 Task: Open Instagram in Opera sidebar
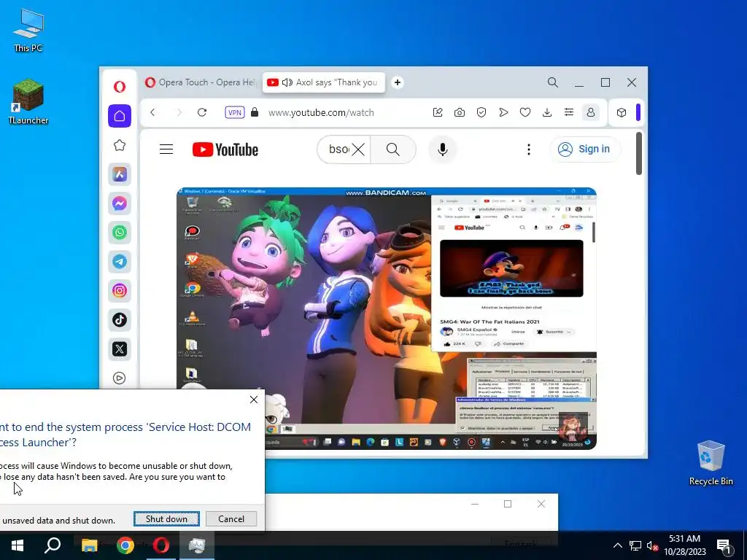(x=120, y=290)
